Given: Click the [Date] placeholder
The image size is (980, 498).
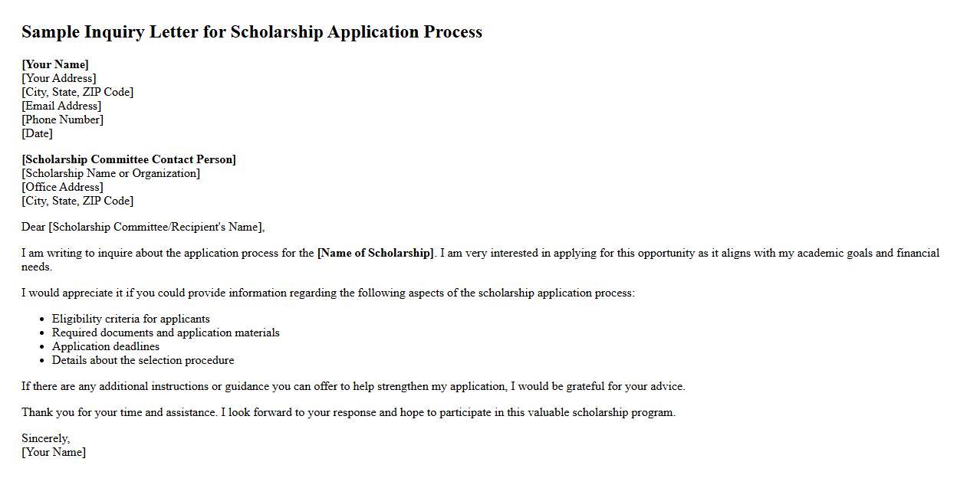Looking at the screenshot, I should [37, 133].
